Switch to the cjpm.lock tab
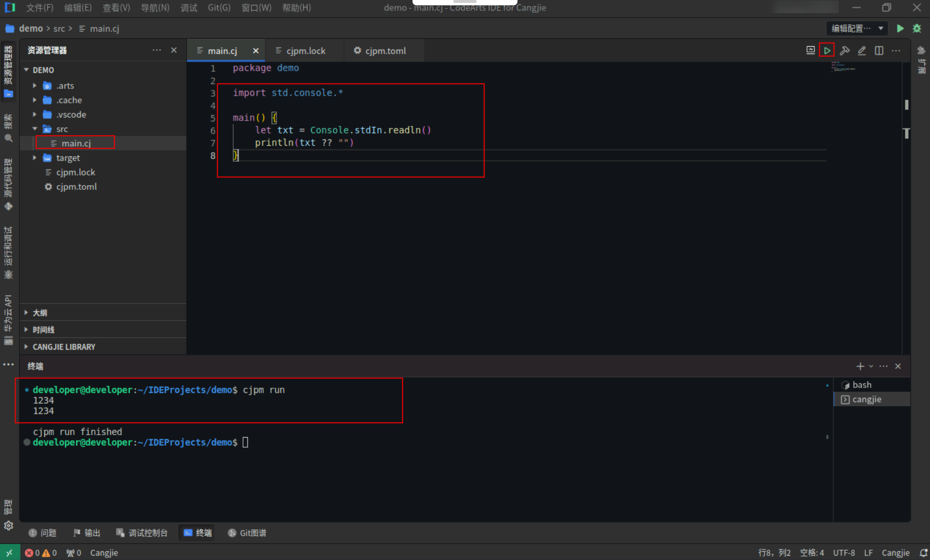 point(305,51)
